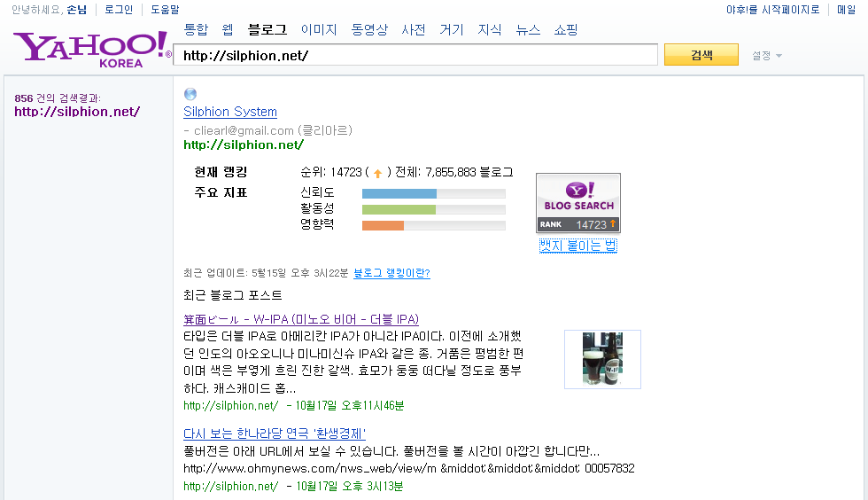Select the 블로그 search tab

pyautogui.click(x=267, y=29)
